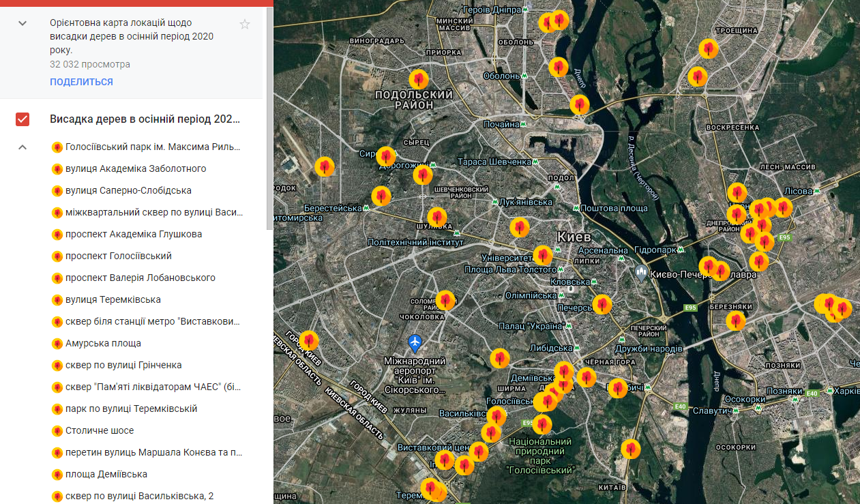The height and width of the screenshot is (504, 860).
Task: Open сквер "Пам'яті ліквідаторам ЧАЕС" entry
Action: point(153,387)
